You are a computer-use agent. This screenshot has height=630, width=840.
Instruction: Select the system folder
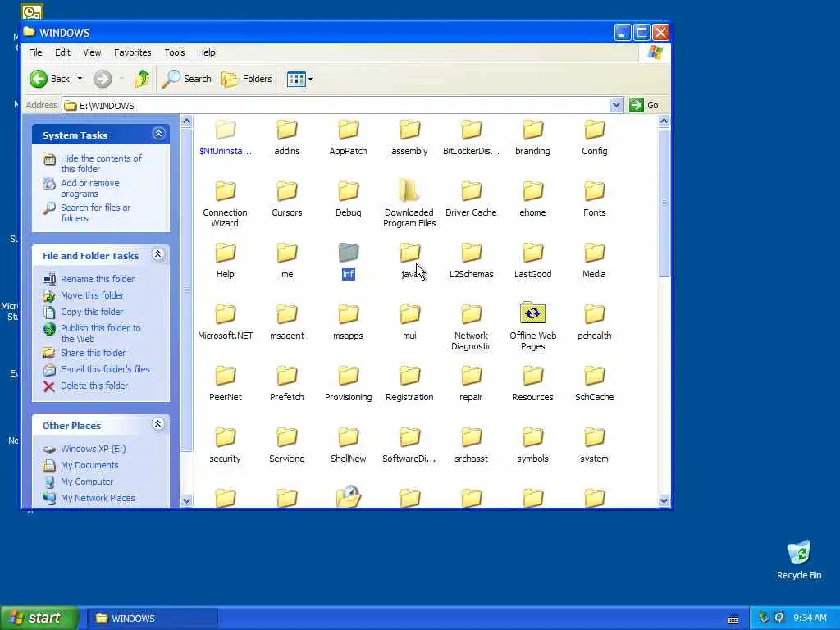(595, 445)
